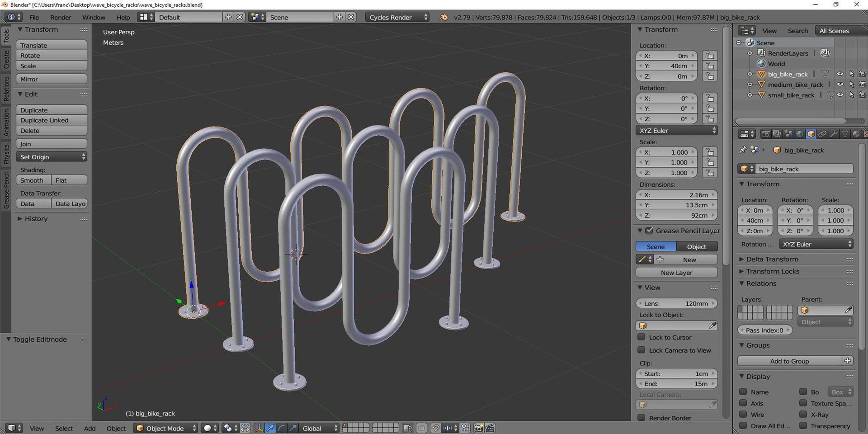Screen dimensions: 868x434
Task: Click the Duplicate Linked button
Action: click(x=52, y=120)
